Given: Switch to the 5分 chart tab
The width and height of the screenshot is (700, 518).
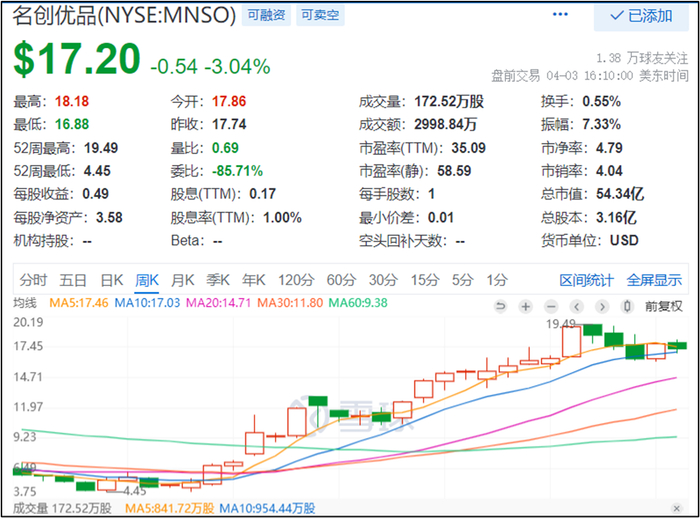Looking at the screenshot, I should tap(462, 280).
